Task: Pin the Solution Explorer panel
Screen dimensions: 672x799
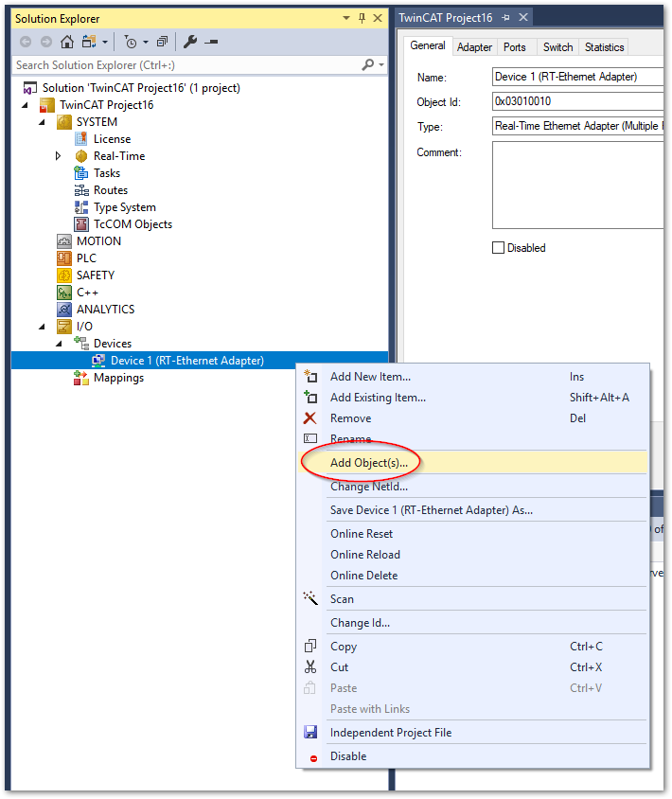Action: tap(362, 18)
